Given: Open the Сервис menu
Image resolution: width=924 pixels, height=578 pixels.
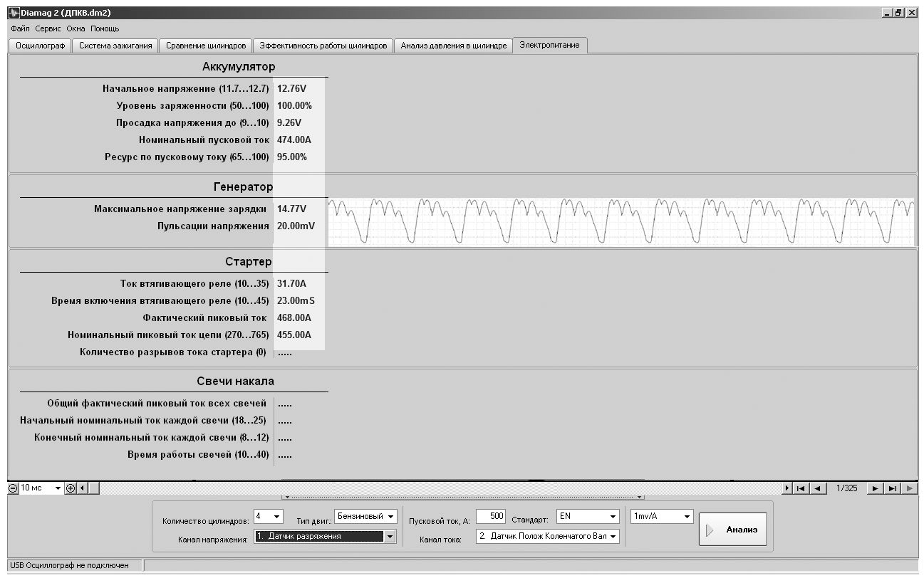Looking at the screenshot, I should coord(48,28).
